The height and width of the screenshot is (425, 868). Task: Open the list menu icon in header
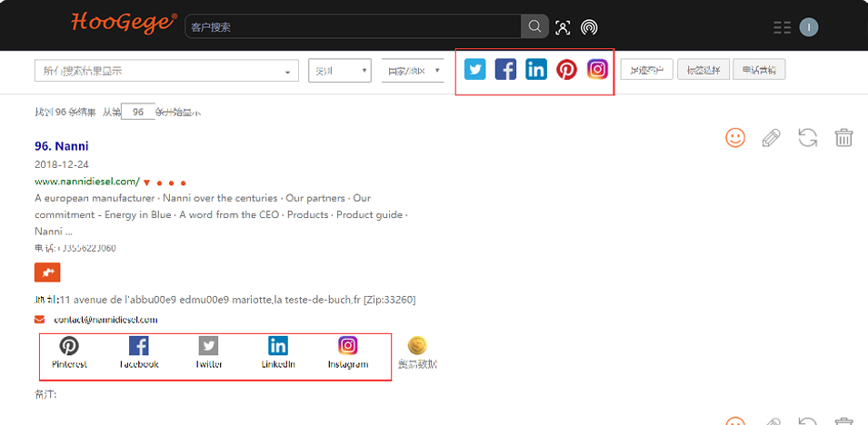coord(782,27)
